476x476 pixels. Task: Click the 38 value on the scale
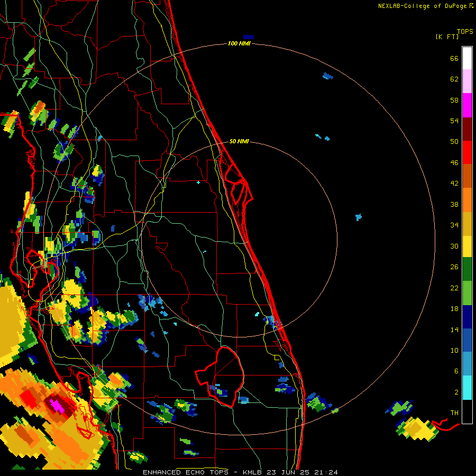click(454, 204)
